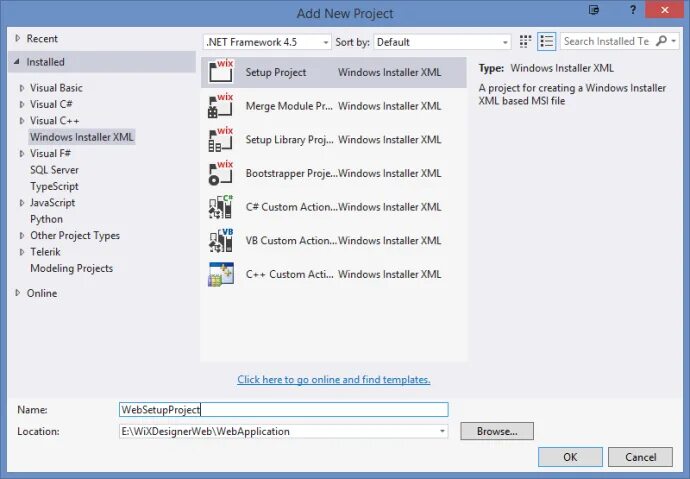This screenshot has width=690, height=479.
Task: Select the VB Custom Action... template name
Action: tap(291, 241)
